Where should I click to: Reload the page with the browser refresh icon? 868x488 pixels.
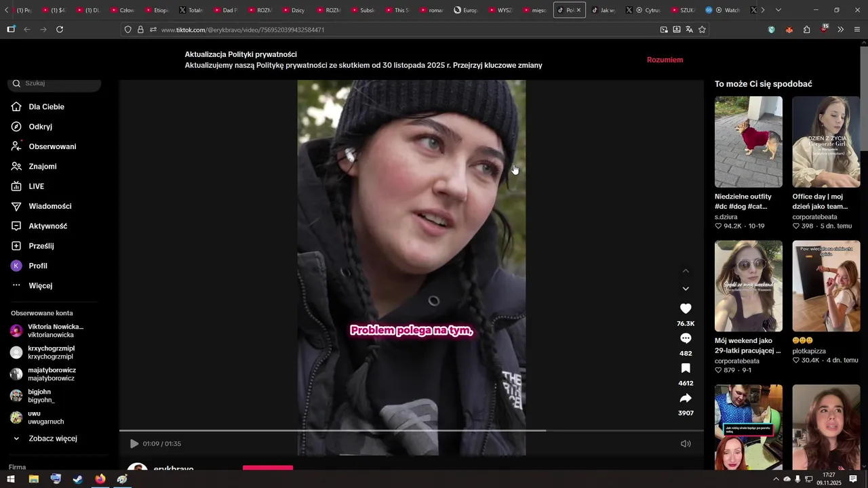click(60, 30)
